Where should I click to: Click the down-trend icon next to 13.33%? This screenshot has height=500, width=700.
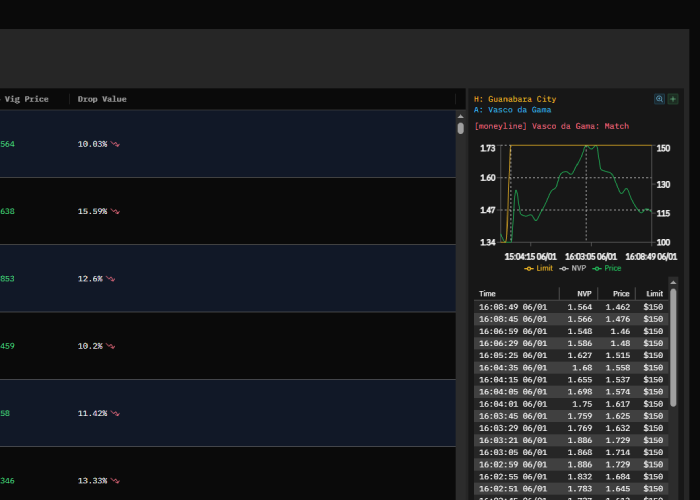pyautogui.click(x=115, y=481)
